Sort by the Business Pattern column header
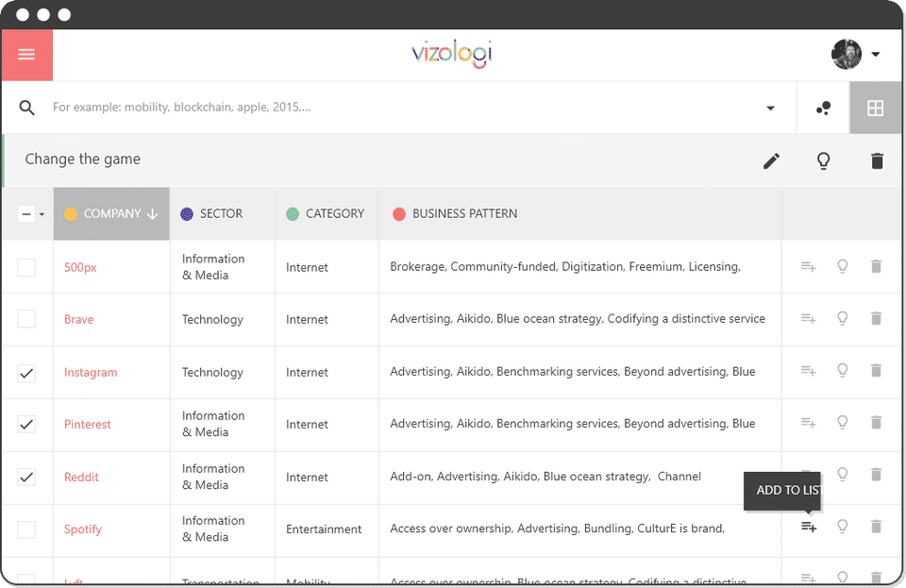 tap(464, 214)
